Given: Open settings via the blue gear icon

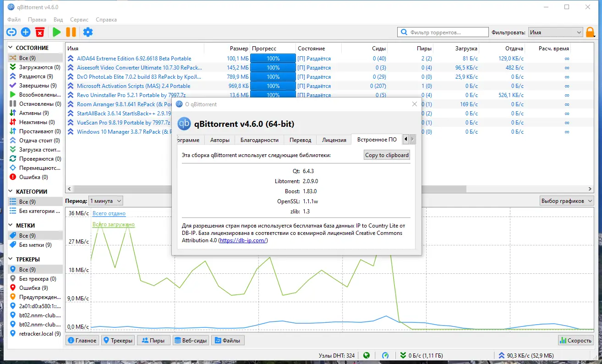Looking at the screenshot, I should pyautogui.click(x=88, y=32).
